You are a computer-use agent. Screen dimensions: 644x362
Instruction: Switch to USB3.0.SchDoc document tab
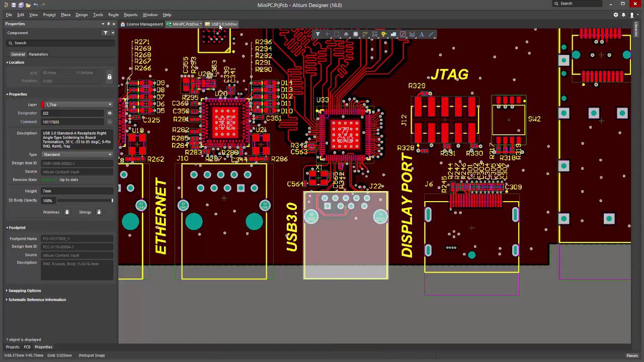tap(221, 24)
